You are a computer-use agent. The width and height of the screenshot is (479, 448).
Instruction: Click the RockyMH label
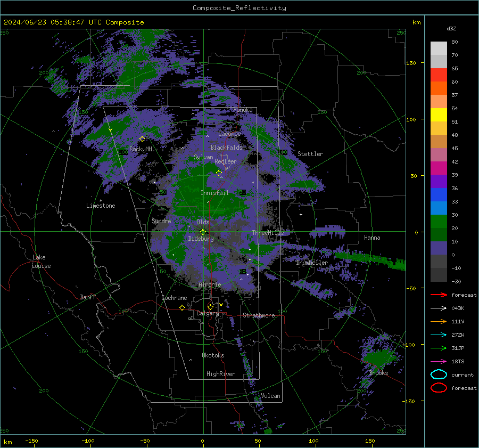click(x=141, y=149)
